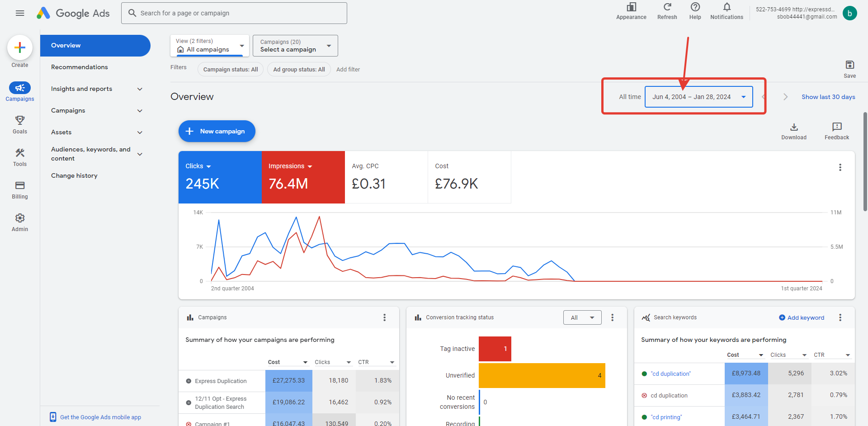
Task: Click the yellow Unverified bar
Action: (542, 375)
